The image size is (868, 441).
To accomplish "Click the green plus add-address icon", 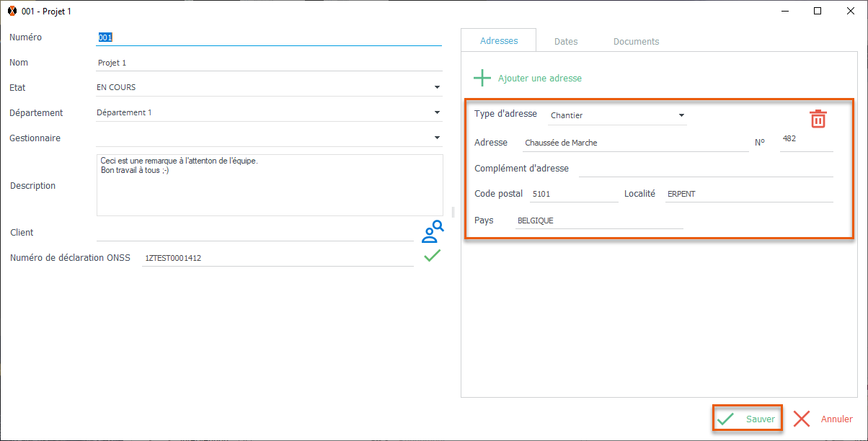I will [x=482, y=78].
